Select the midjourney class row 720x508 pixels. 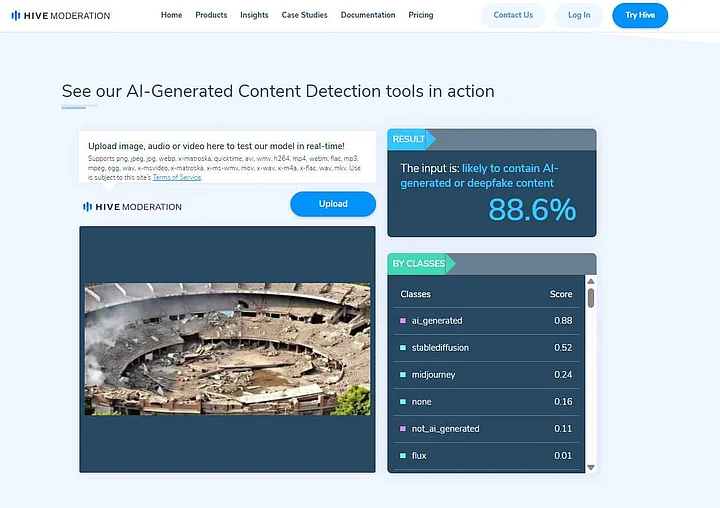coord(486,375)
